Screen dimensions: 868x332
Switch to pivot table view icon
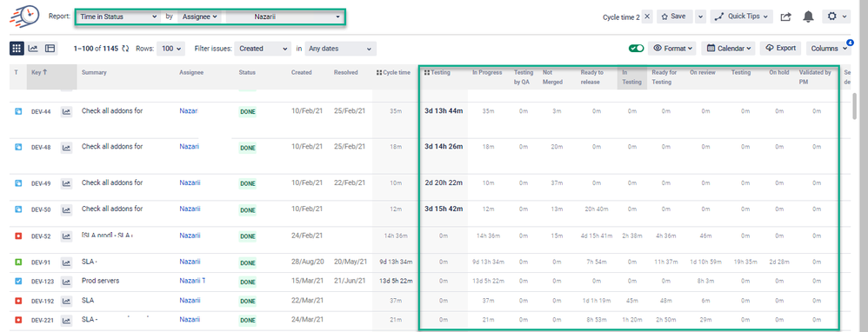pos(50,48)
